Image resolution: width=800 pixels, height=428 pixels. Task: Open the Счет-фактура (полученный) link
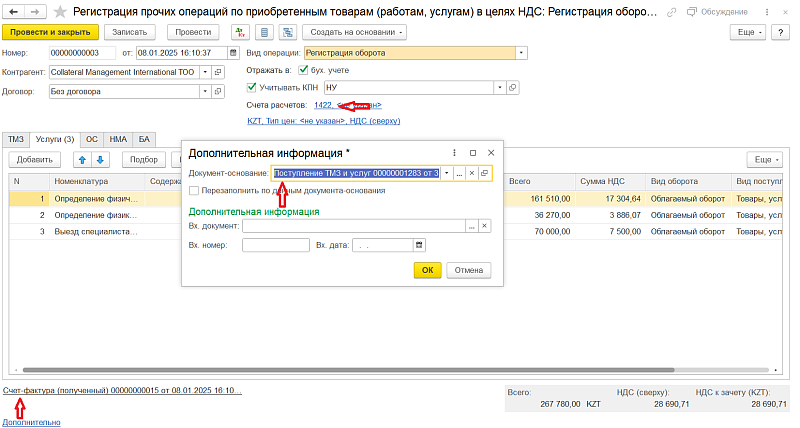tap(122, 390)
